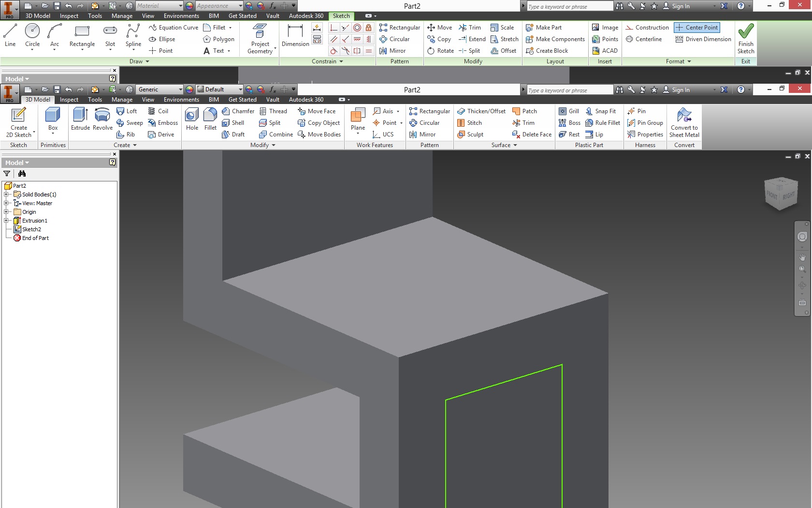The width and height of the screenshot is (812, 508).
Task: Expand the Draw panel dropdown
Action: click(139, 61)
